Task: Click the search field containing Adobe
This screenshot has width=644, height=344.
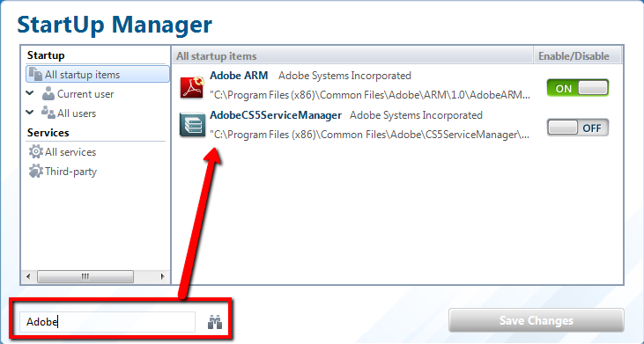Action: pyautogui.click(x=107, y=322)
